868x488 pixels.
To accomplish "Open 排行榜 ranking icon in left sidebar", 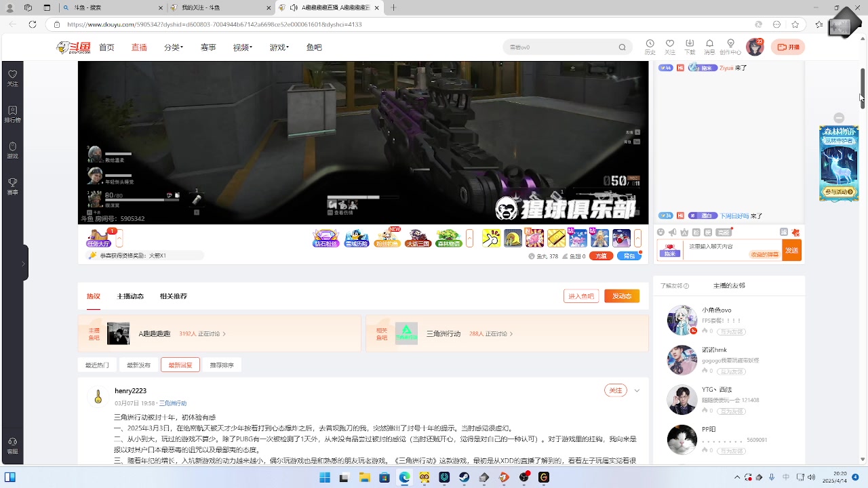I will coord(12,114).
